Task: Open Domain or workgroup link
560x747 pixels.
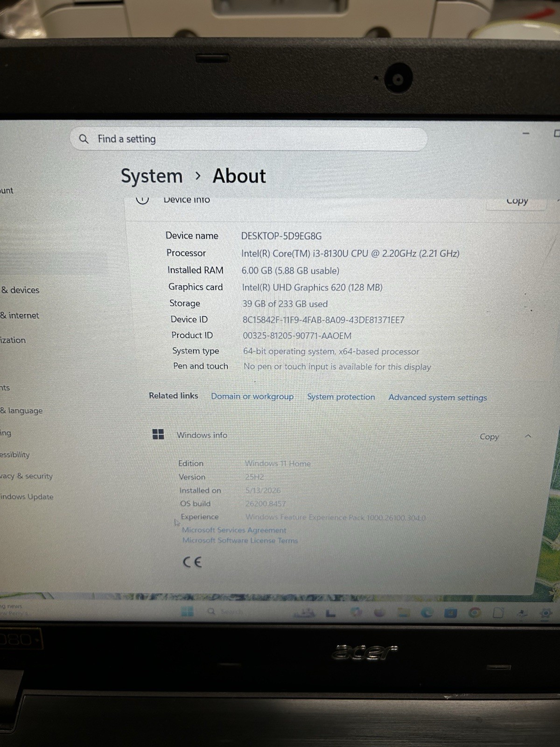Action: [252, 396]
